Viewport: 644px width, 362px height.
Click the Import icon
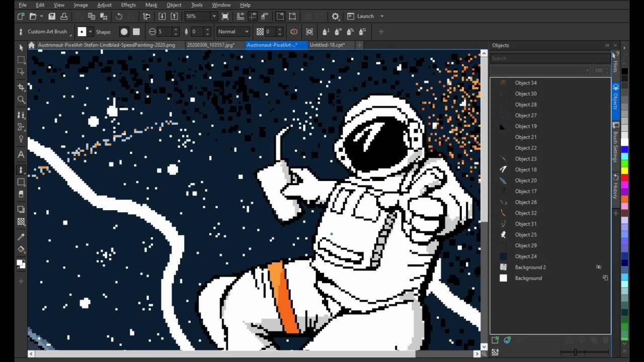162,16
